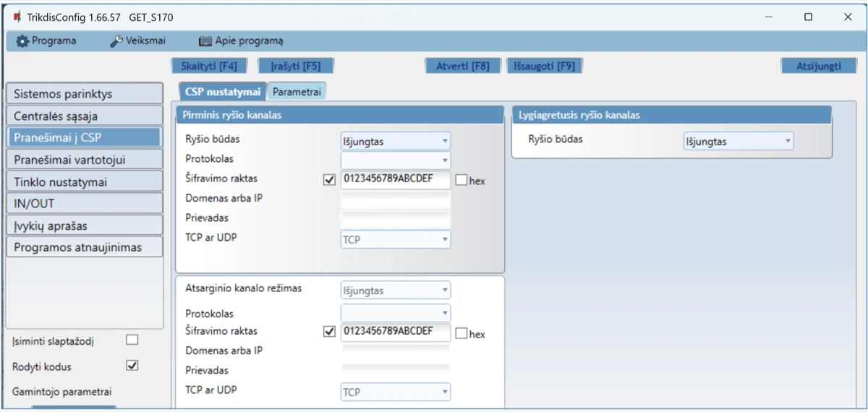
Task: Switch to the Parametrai tab
Action: [x=297, y=92]
